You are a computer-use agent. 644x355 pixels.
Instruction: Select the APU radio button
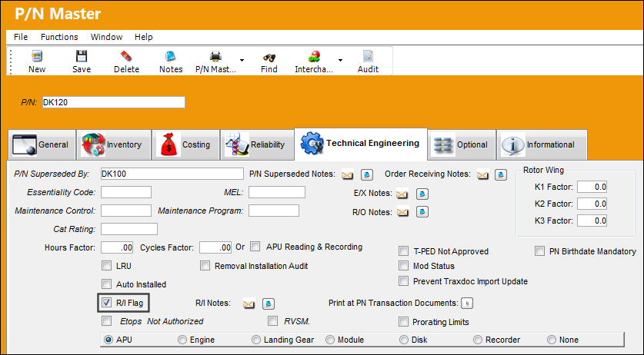(x=108, y=340)
